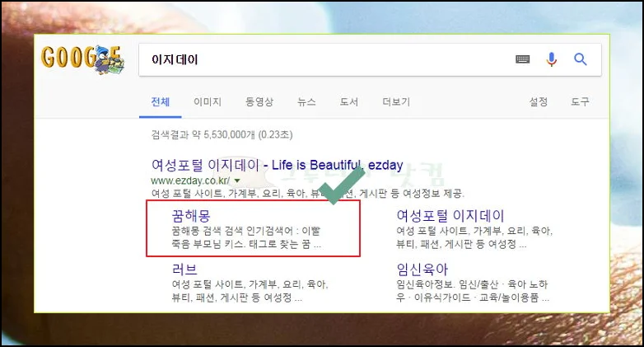Expand the green arrow beside ezday URL

(x=237, y=181)
